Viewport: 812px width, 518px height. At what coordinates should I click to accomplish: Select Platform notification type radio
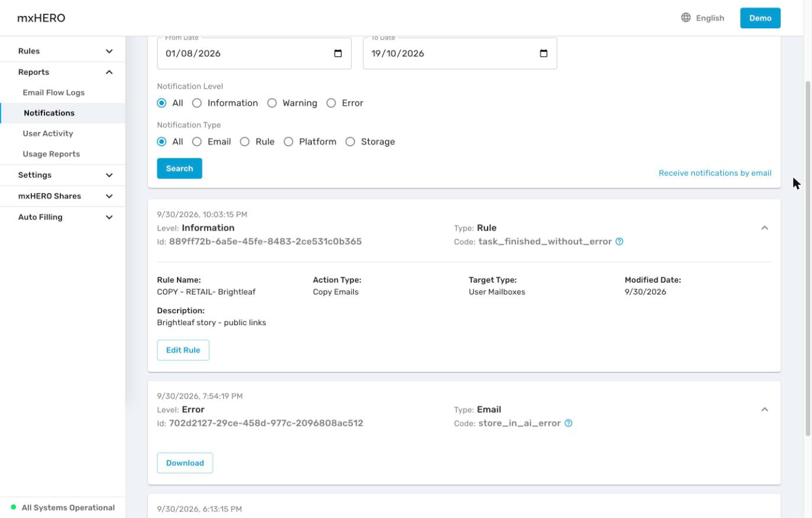tap(288, 141)
